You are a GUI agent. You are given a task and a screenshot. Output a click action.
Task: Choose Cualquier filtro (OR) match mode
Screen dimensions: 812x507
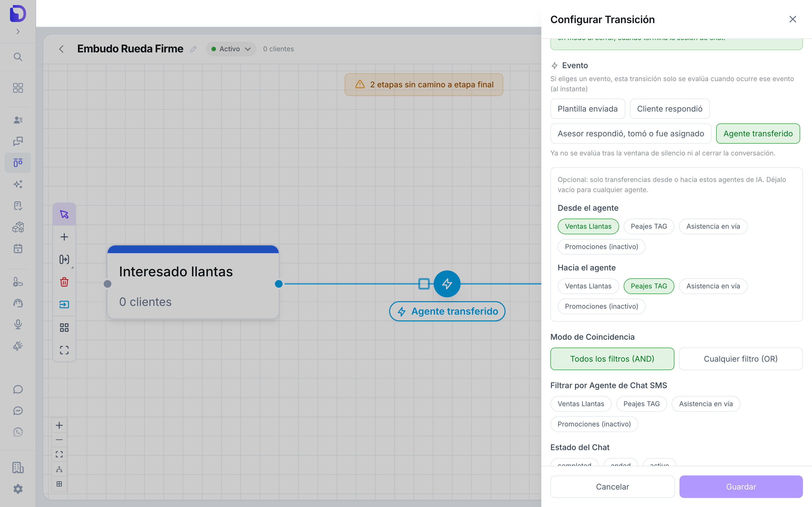pos(741,359)
